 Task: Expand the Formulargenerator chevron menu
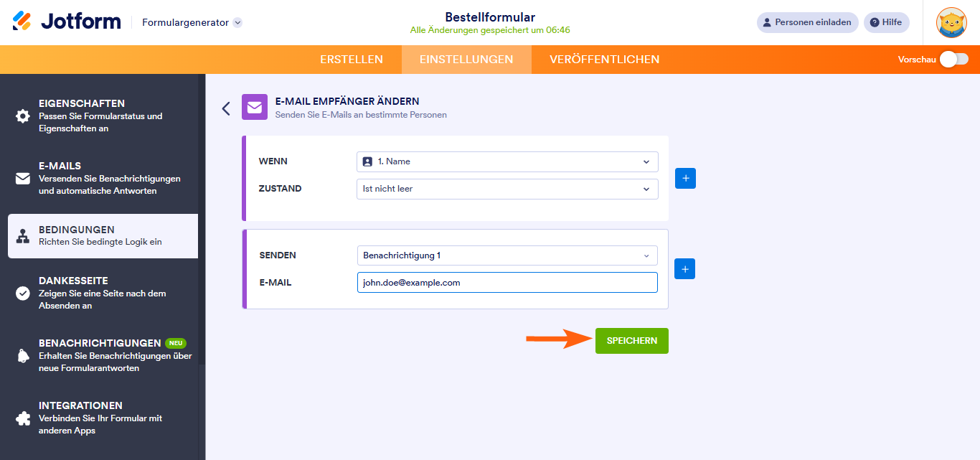pyautogui.click(x=237, y=22)
